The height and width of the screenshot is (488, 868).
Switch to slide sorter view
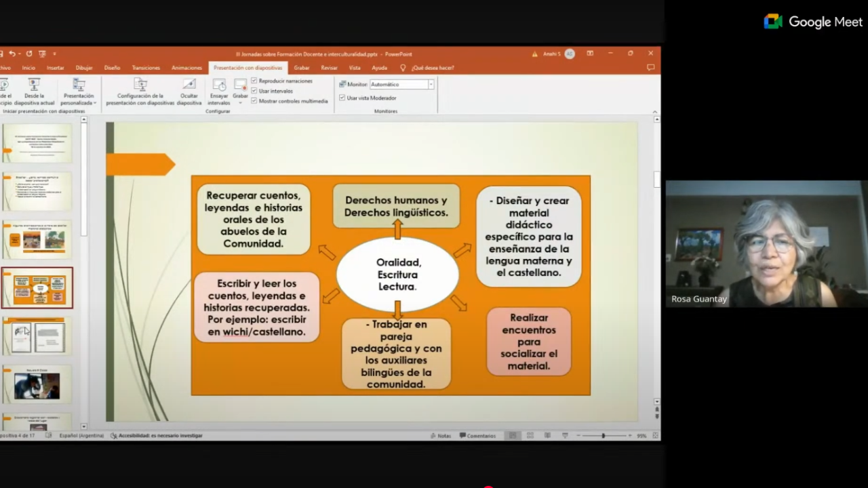pos(530,436)
